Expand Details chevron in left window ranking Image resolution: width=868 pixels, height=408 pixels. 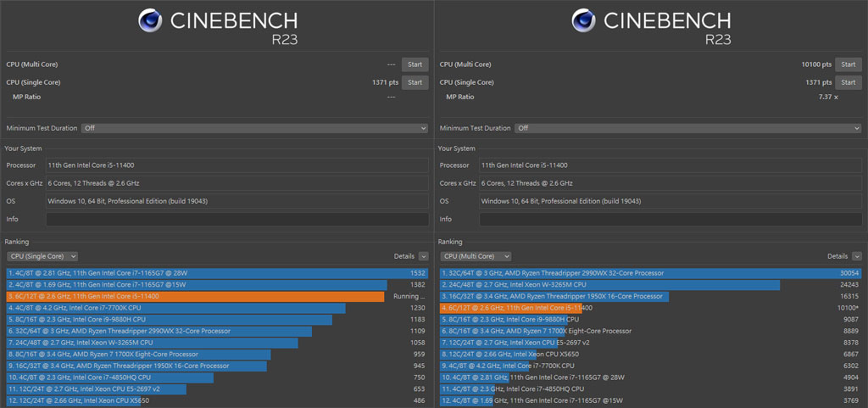[424, 256]
